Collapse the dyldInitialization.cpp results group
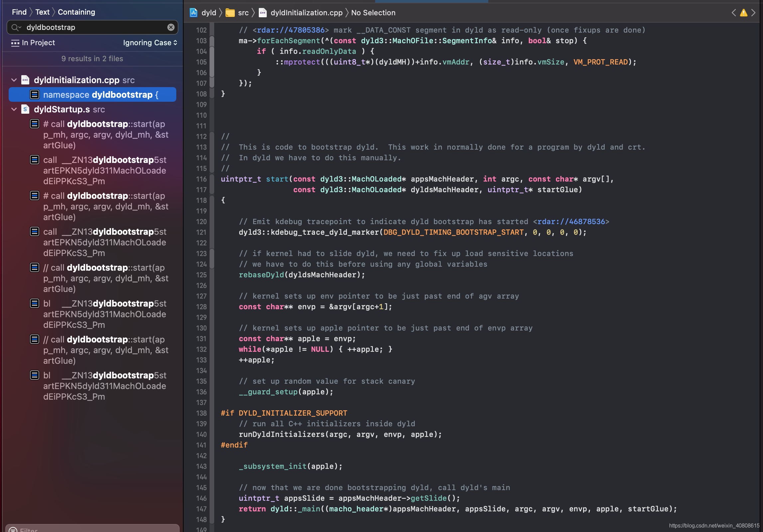763x532 pixels. pos(14,80)
